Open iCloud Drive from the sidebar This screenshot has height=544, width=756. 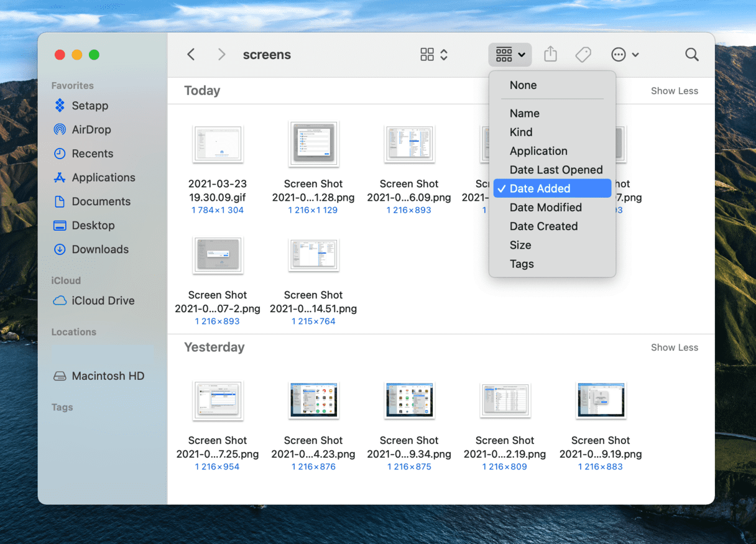pos(101,300)
